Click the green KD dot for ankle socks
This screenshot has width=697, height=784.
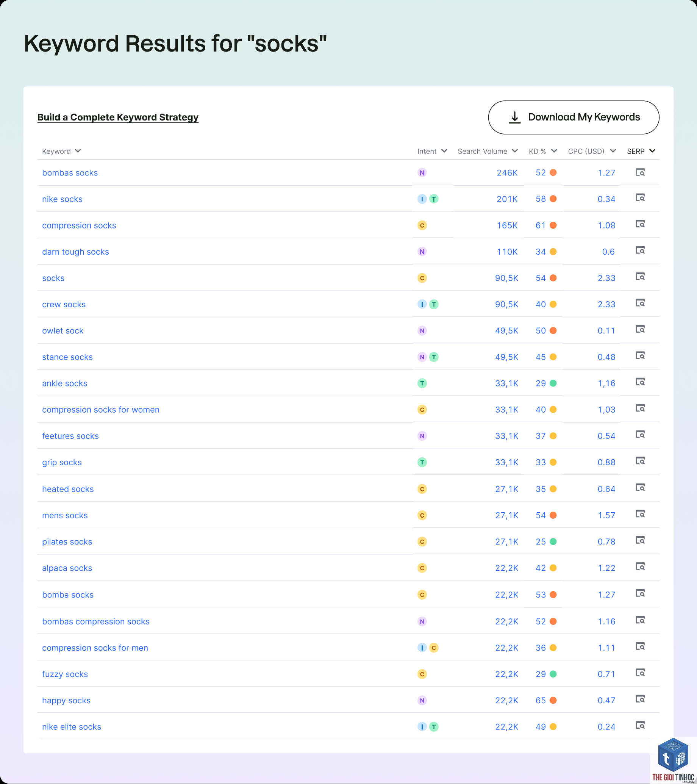coord(553,383)
